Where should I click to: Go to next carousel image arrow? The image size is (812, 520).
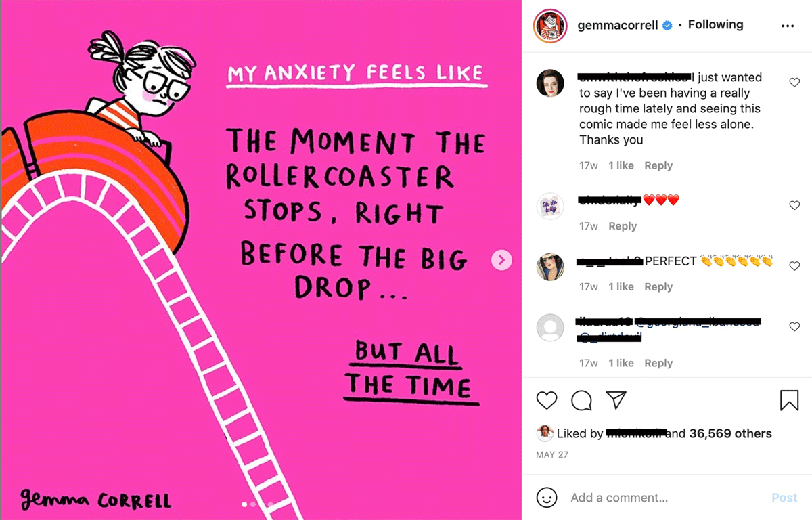(x=501, y=260)
